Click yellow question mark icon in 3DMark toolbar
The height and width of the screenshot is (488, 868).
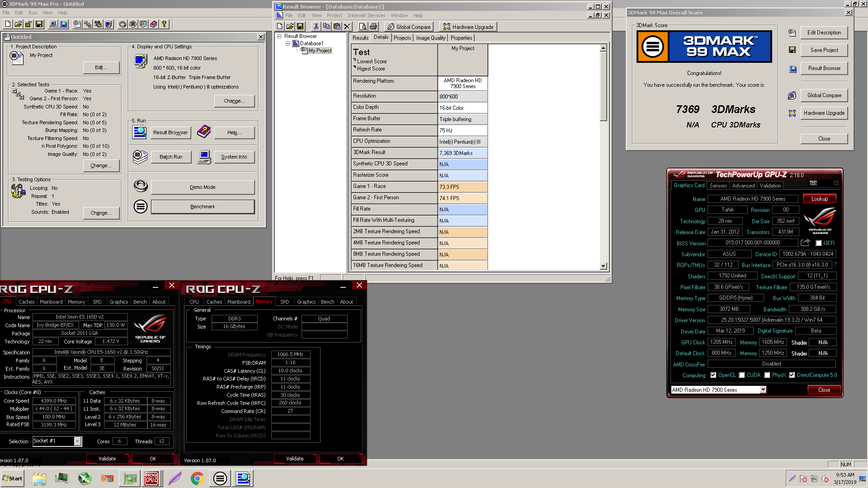164,24
